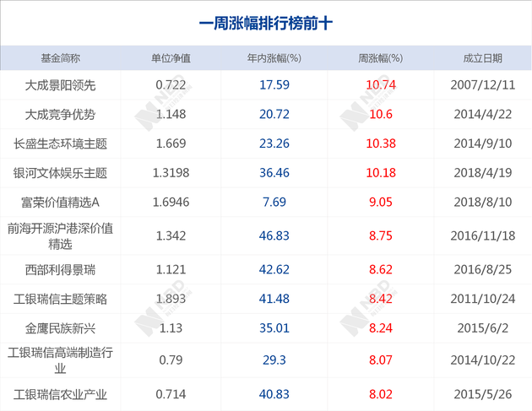Click fund name 西部利得景瑞
Screen dimensions: 532x411
(x=61, y=269)
